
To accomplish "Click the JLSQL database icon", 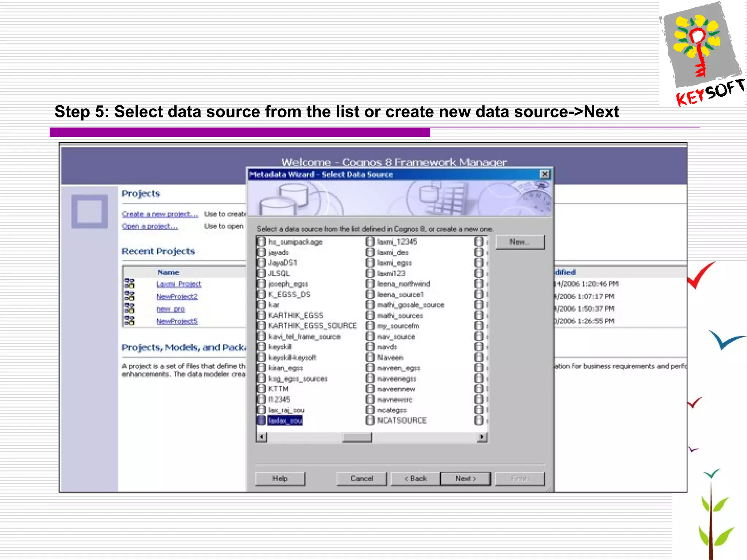I will [x=261, y=273].
